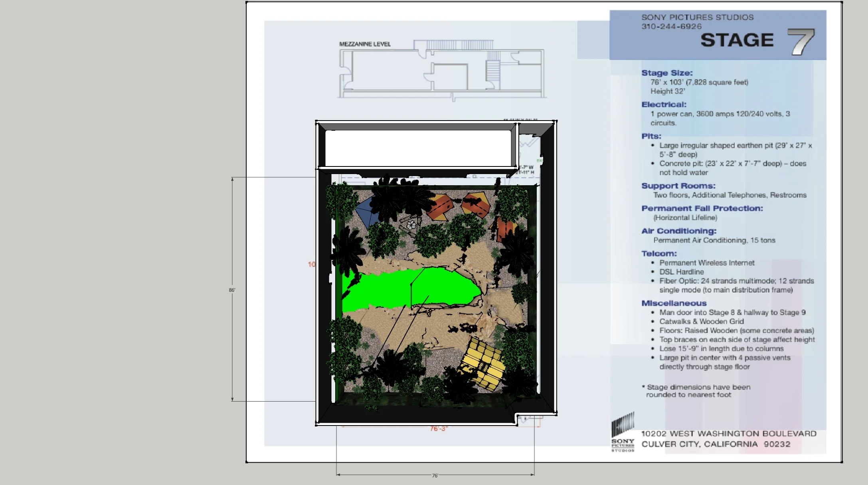Screen dimensions: 868x485
Task: Click the large "STAGE" title word
Action: (737, 40)
